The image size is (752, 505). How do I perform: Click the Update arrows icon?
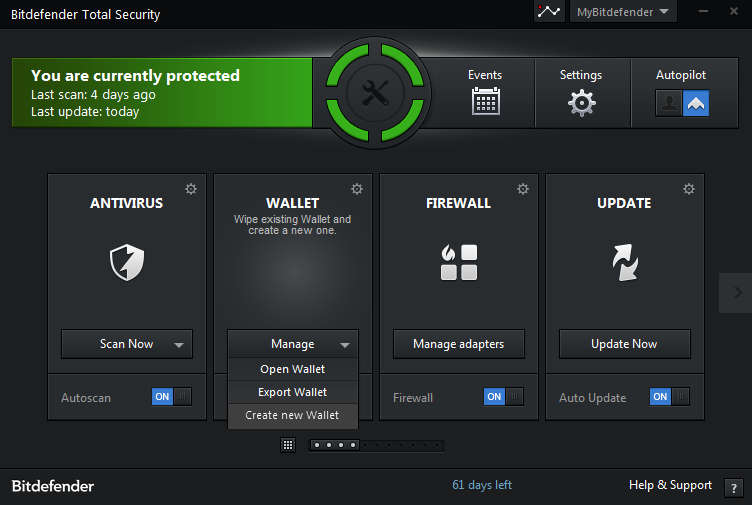click(x=624, y=262)
